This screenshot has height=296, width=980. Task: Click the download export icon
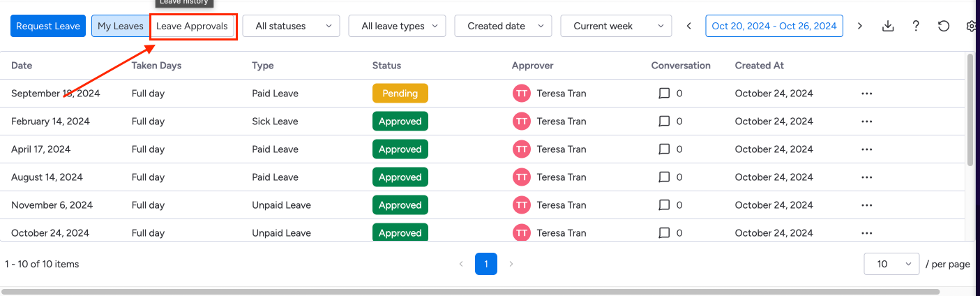click(x=888, y=26)
